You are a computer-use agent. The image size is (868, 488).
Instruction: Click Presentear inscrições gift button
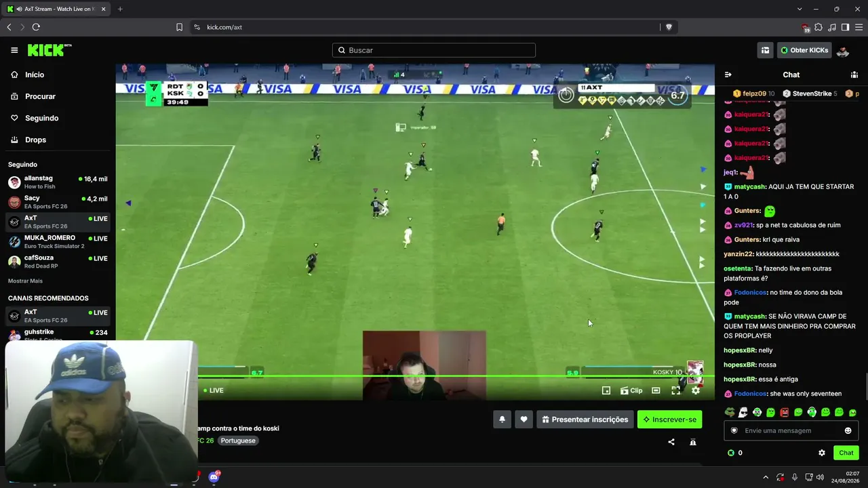click(x=585, y=420)
